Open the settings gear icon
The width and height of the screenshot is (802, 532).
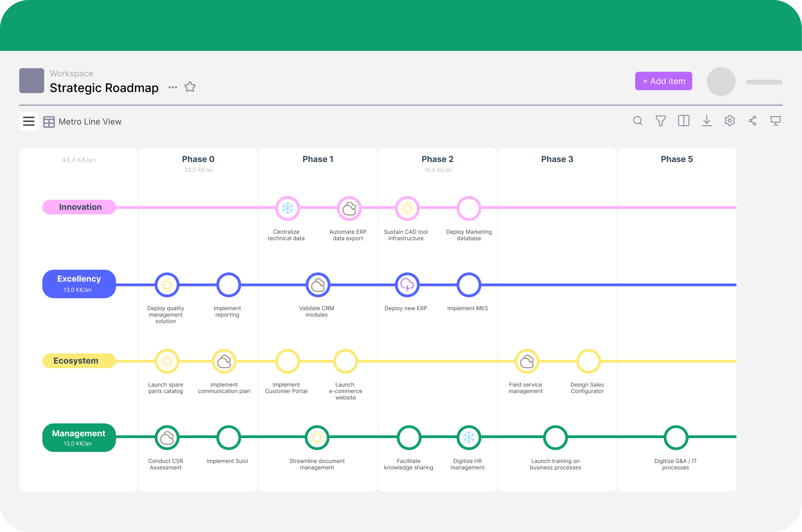730,121
